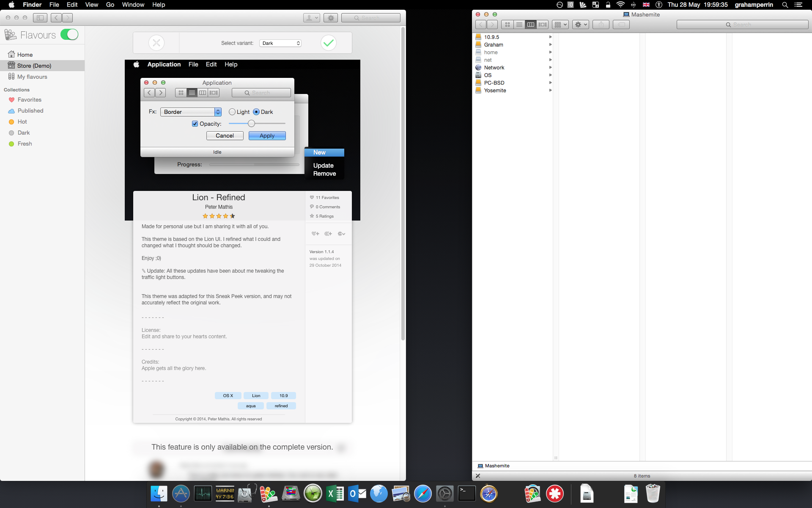Click the five-star rating
The height and width of the screenshot is (508, 812).
click(x=219, y=216)
